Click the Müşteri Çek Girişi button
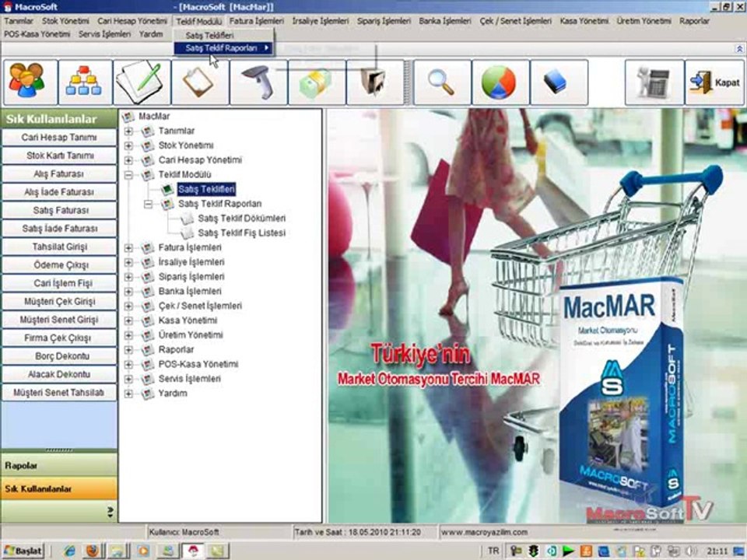 [59, 302]
